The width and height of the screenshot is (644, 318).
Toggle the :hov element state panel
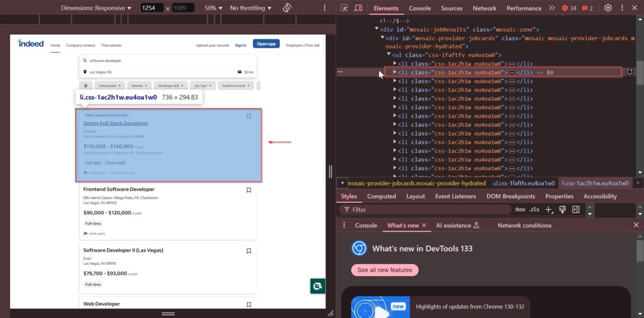click(x=520, y=209)
